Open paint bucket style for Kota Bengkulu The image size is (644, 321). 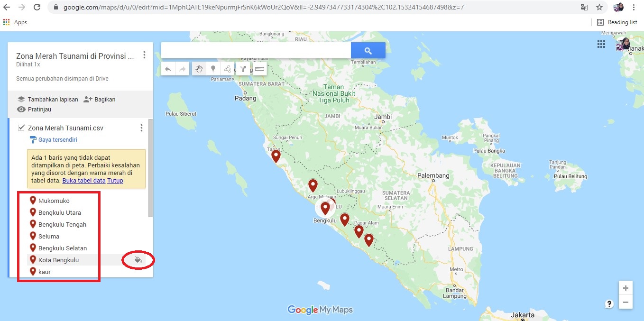[x=138, y=260]
